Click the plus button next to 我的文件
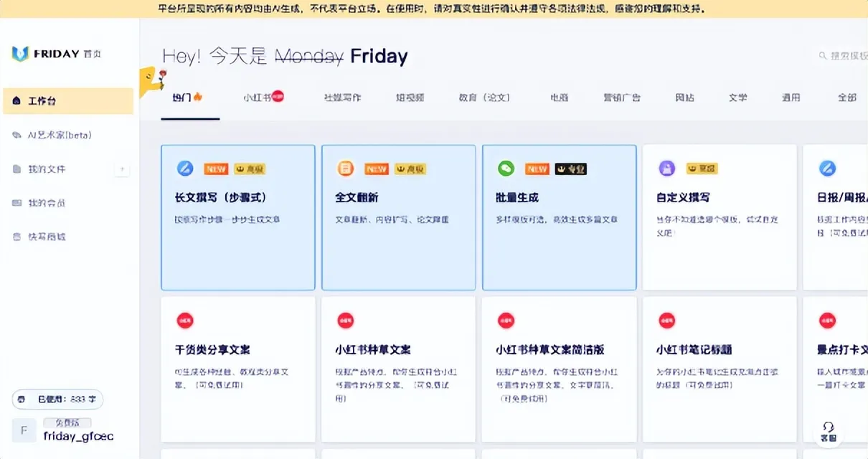868x459 pixels. 122,169
